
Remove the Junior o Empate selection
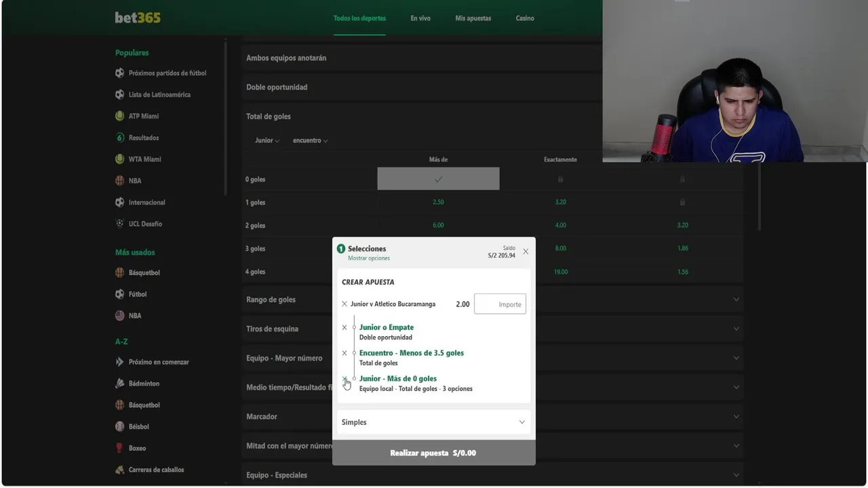coord(344,327)
